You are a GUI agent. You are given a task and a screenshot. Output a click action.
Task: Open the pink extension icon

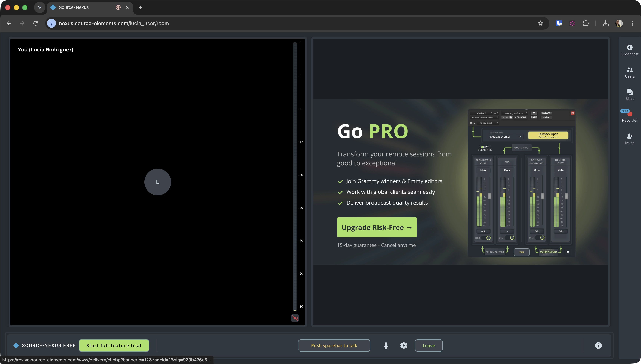(x=572, y=23)
